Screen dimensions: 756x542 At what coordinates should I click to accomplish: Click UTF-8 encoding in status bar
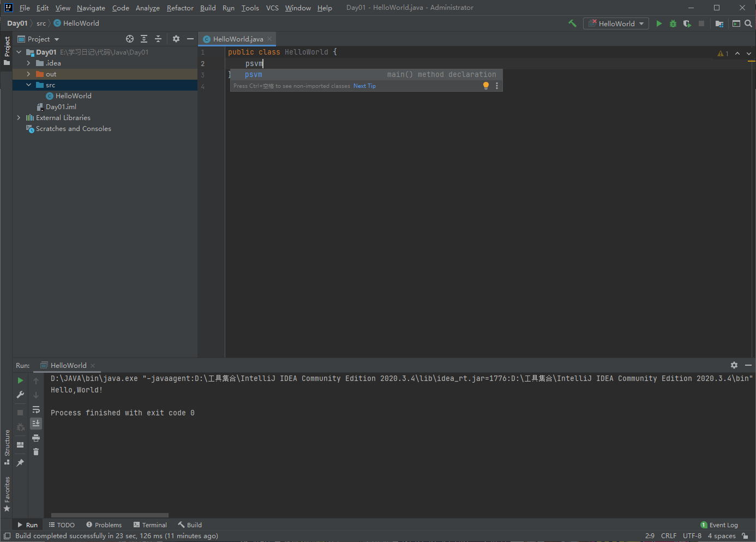coord(692,536)
